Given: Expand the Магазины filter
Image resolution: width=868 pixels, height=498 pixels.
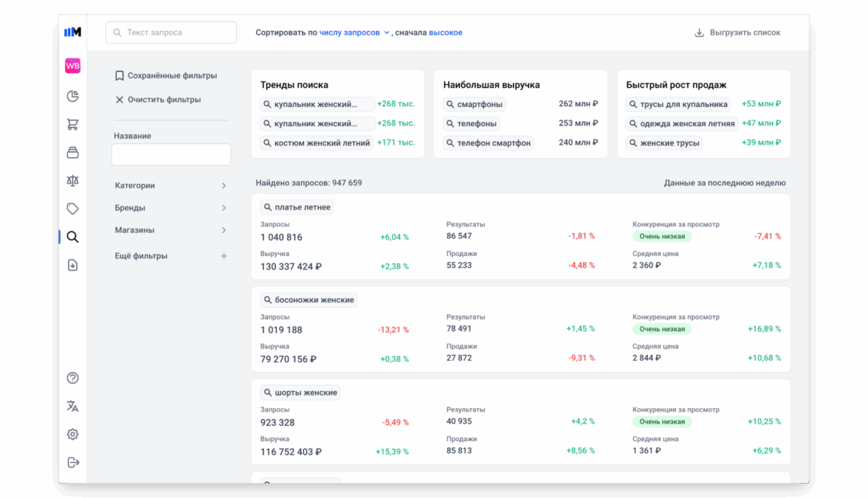Looking at the screenshot, I should coord(171,230).
